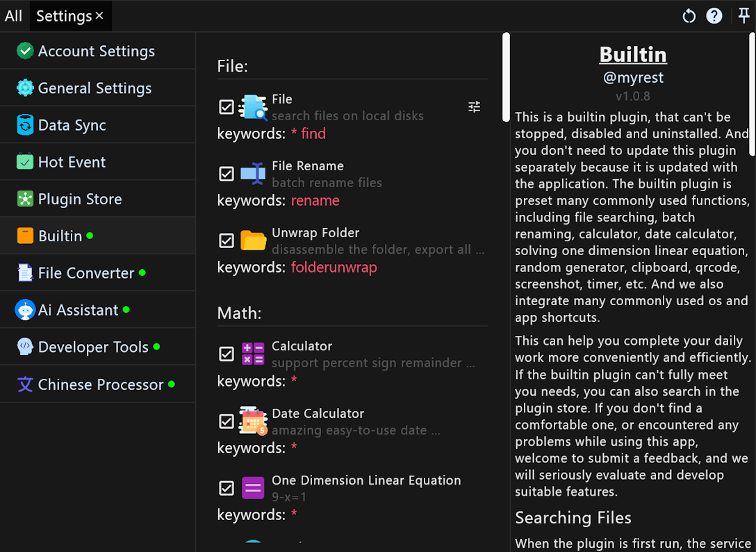Edit the 'rename' keyword for File Rename

pos(315,201)
